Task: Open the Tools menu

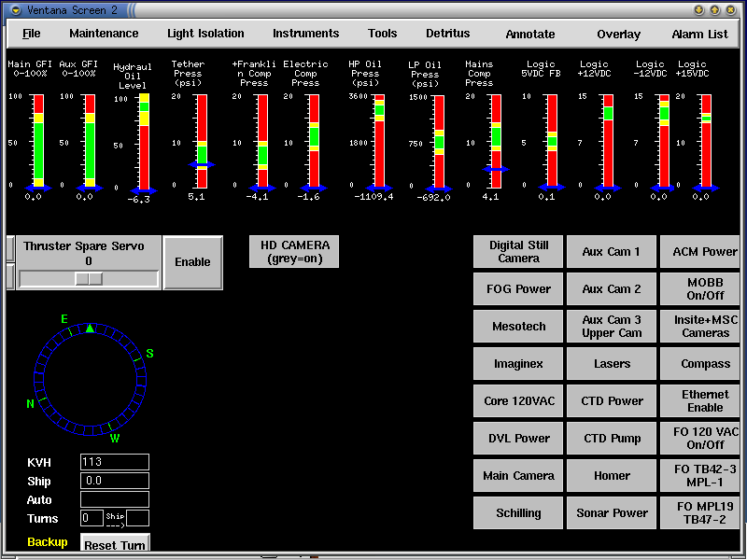Action: tap(382, 34)
